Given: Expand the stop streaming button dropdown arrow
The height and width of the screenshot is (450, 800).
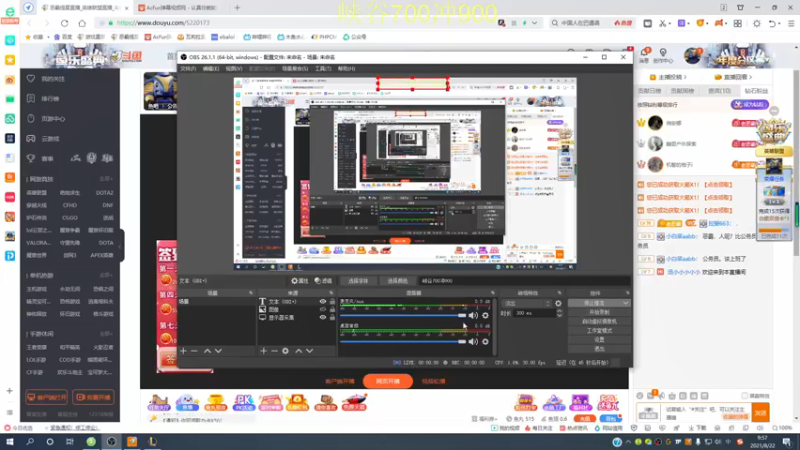Looking at the screenshot, I should pos(626,303).
